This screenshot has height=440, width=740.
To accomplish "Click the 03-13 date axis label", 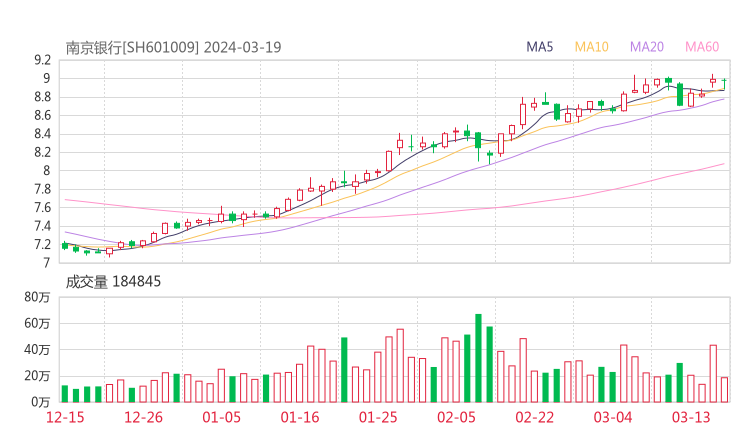I will coord(691,417).
